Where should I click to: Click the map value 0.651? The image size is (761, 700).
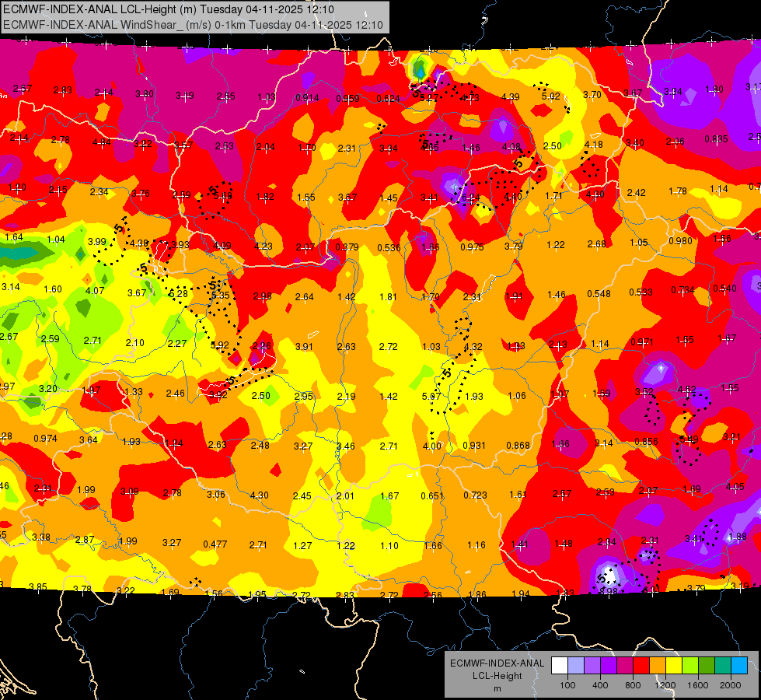pos(432,495)
